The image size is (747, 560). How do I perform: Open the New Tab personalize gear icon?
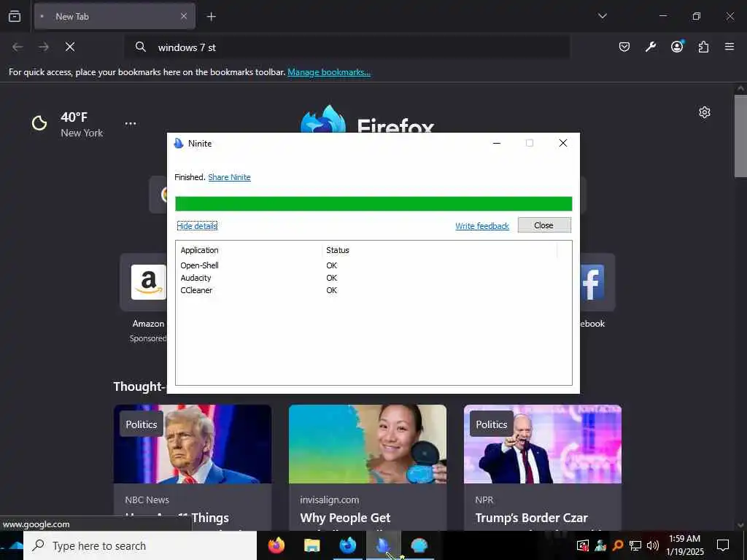point(705,112)
